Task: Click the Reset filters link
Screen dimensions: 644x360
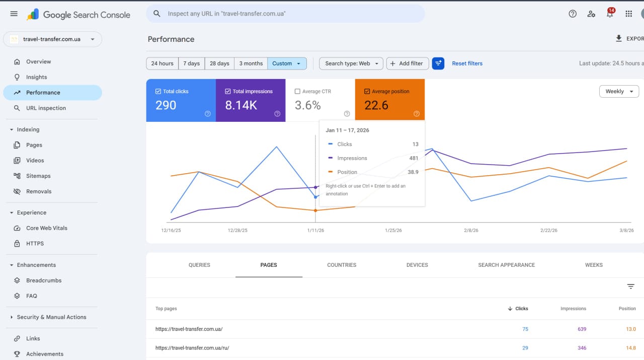Action: tap(467, 63)
